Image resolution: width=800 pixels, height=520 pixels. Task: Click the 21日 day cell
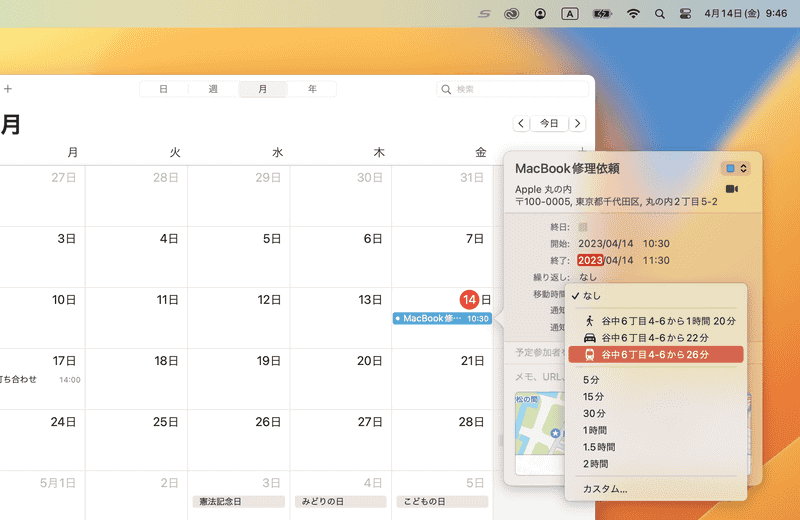click(x=442, y=379)
